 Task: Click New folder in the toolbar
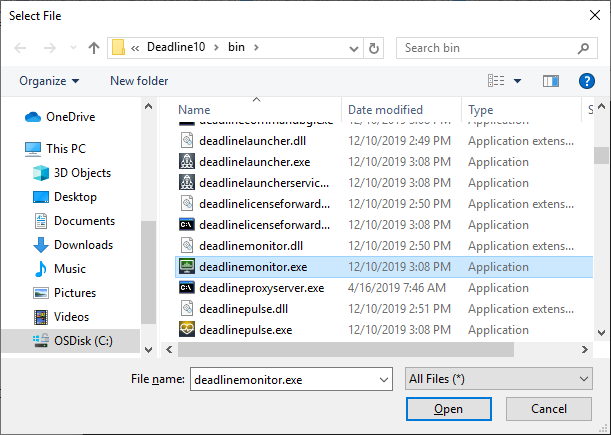139,81
